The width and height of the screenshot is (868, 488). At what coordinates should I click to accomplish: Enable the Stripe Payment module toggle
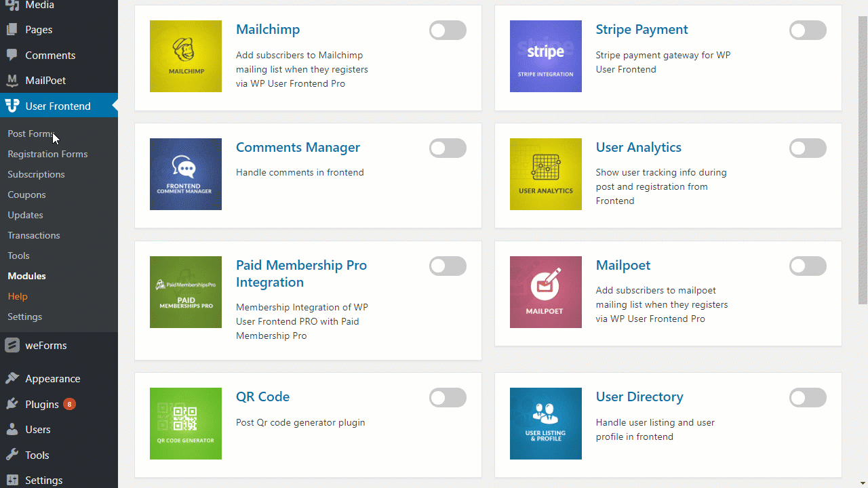(808, 30)
